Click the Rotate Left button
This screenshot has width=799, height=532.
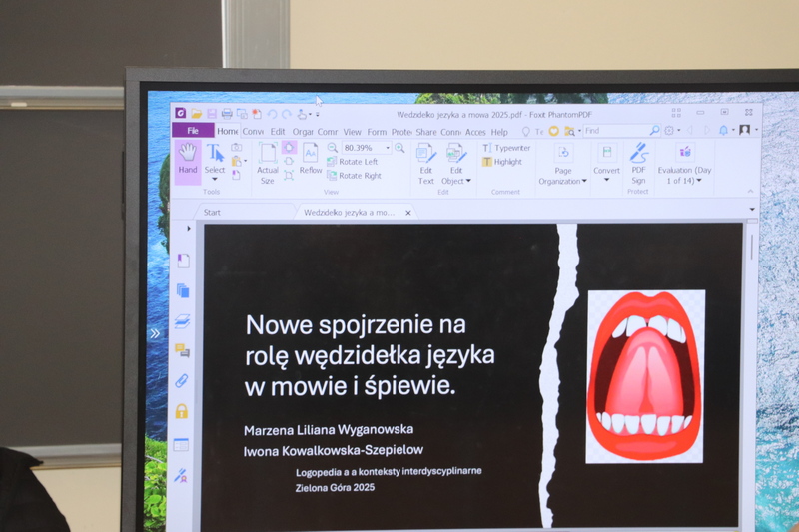357,162
